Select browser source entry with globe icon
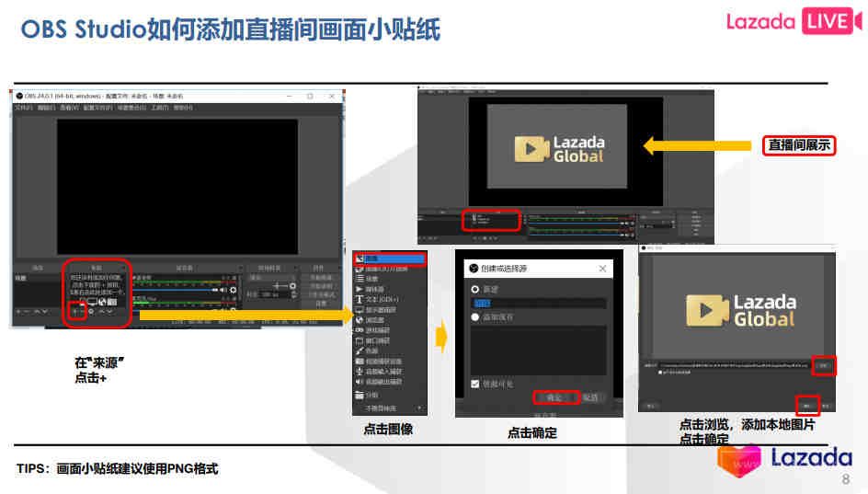868x494 pixels. click(390, 320)
